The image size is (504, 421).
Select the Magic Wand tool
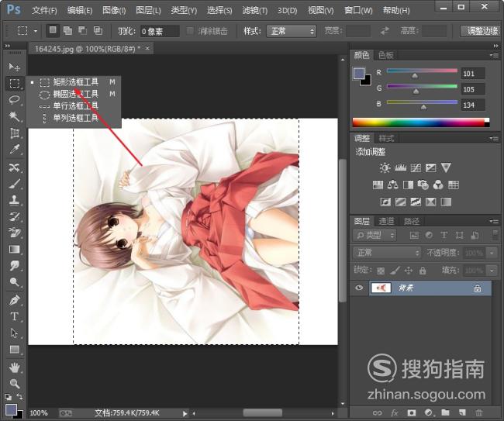(x=14, y=116)
